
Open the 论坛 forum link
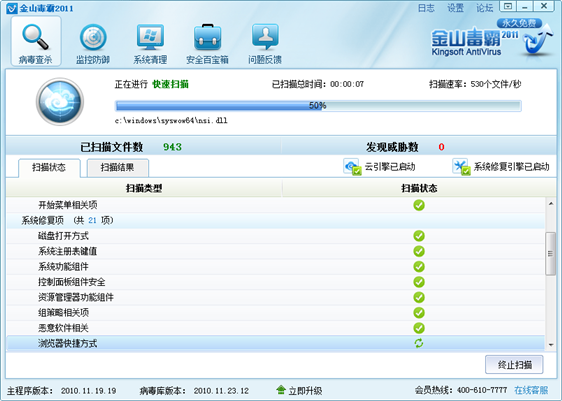(x=485, y=8)
